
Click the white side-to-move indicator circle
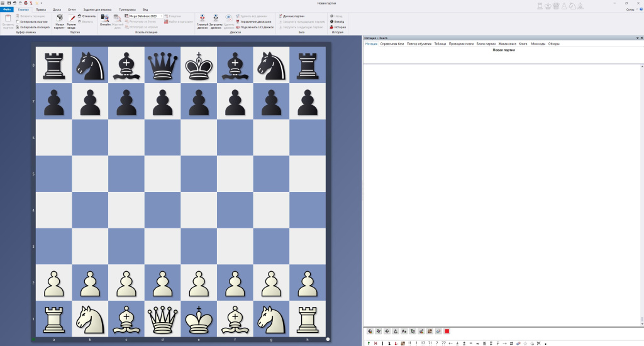click(x=328, y=339)
